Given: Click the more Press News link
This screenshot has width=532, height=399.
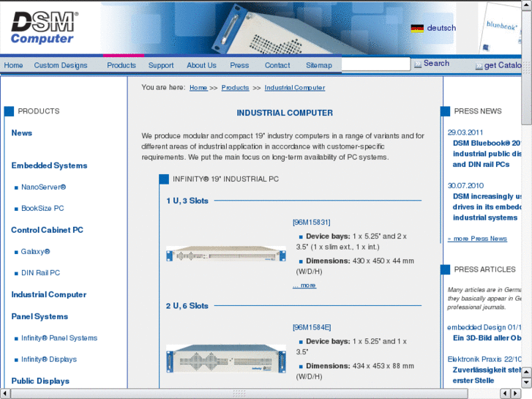Looking at the screenshot, I should [477, 239].
